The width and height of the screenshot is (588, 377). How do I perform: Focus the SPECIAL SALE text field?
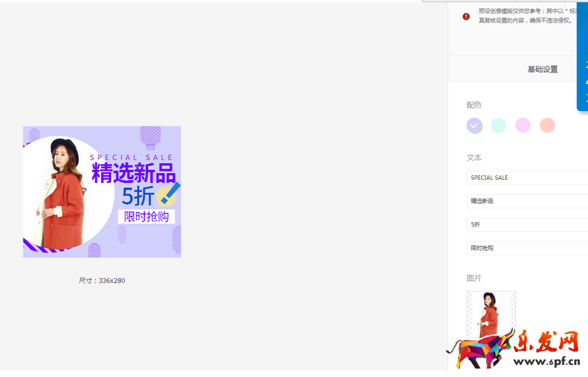coord(527,178)
